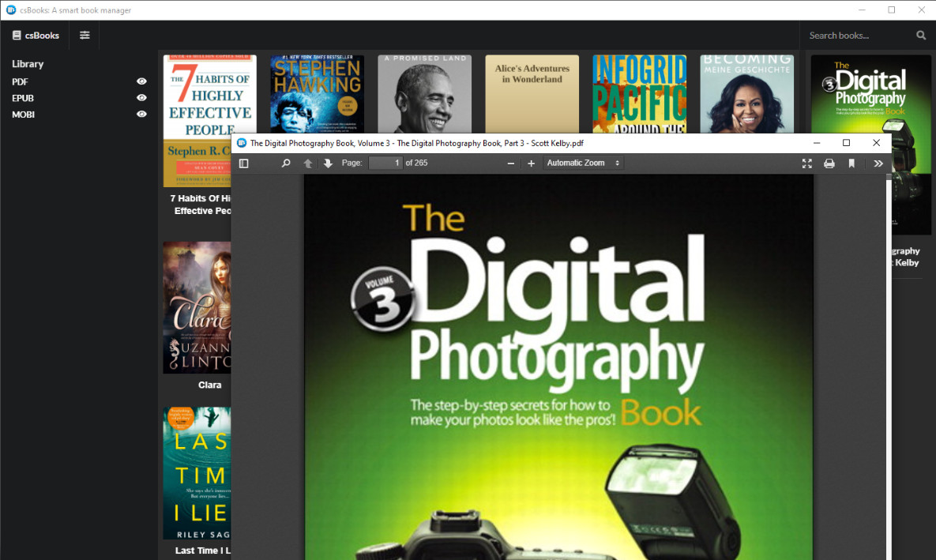This screenshot has height=560, width=936.
Task: Maximize the csBooks main window
Action: click(x=891, y=10)
